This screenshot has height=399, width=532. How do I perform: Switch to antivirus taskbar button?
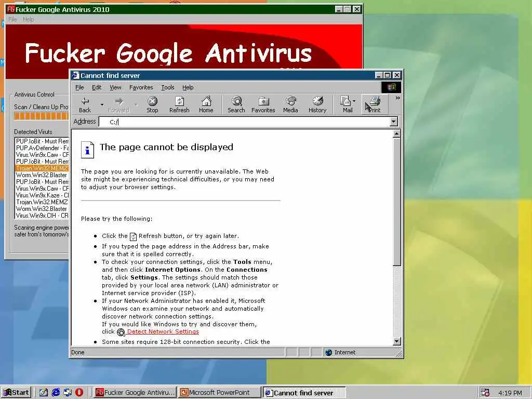click(135, 393)
